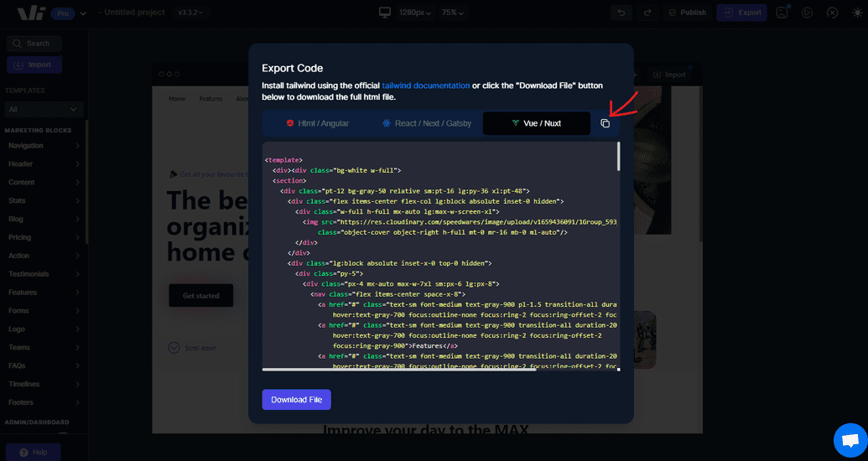Click the save project disk icon
Viewport: 868px width, 461px height.
(782, 13)
